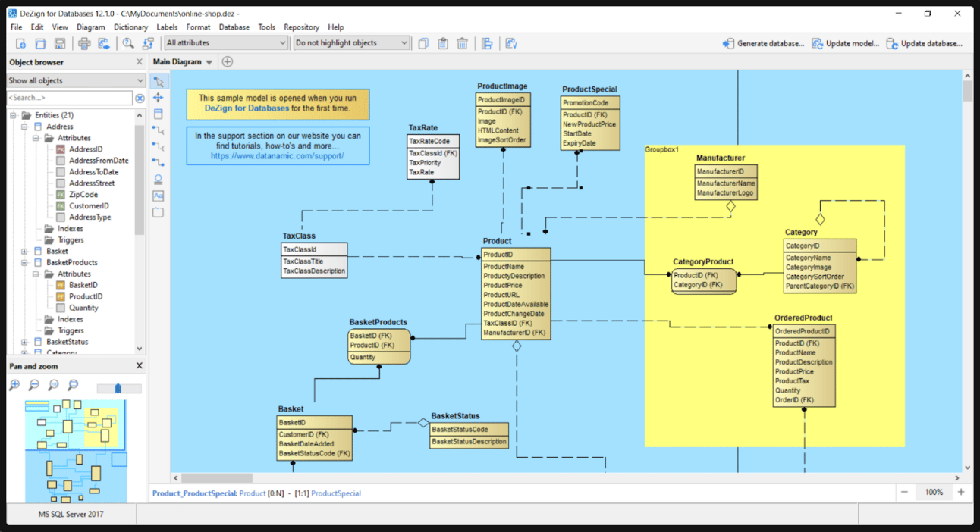Pick the Aa text label tool
This screenshot has width=980, height=532.
click(159, 196)
